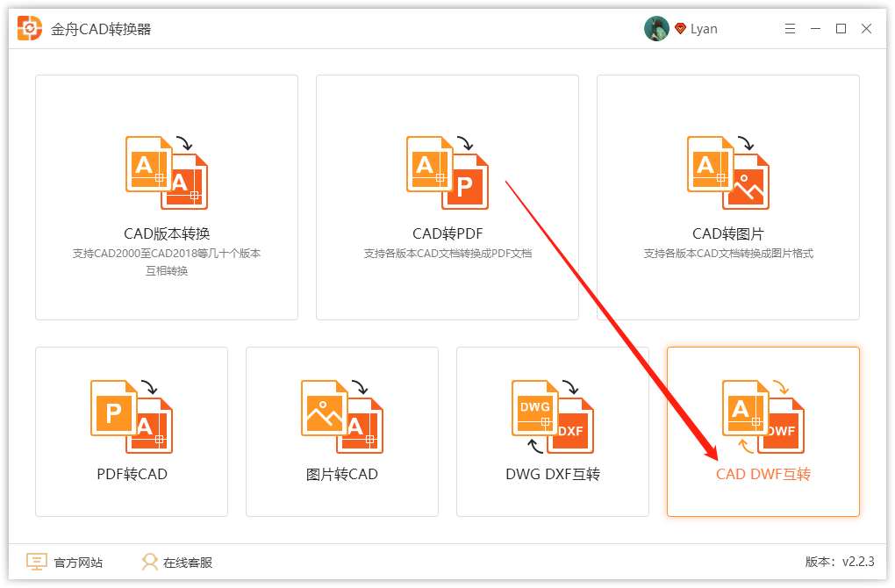Close the converter window
The image size is (895, 588).
tap(866, 29)
